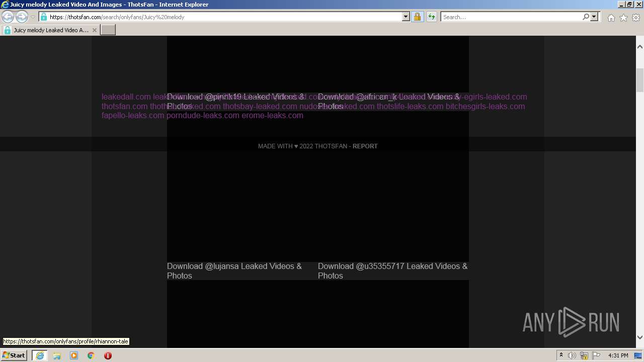Close the Juicy melody tab

point(95,30)
